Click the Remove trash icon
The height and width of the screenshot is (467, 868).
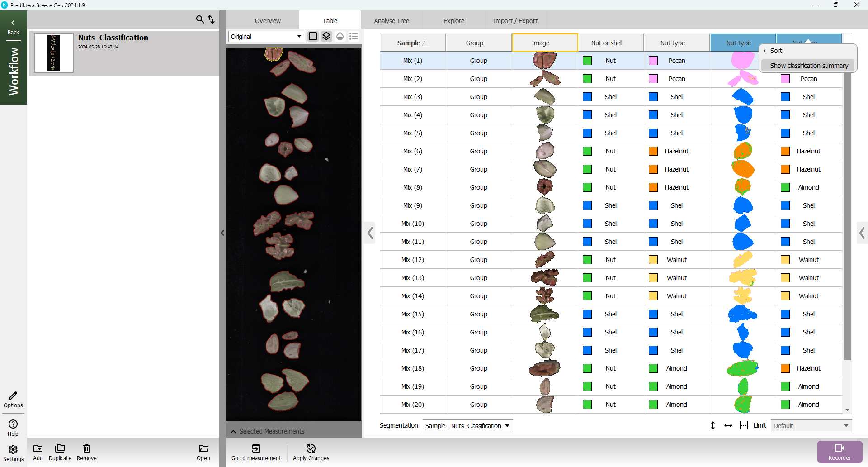[x=86, y=448]
